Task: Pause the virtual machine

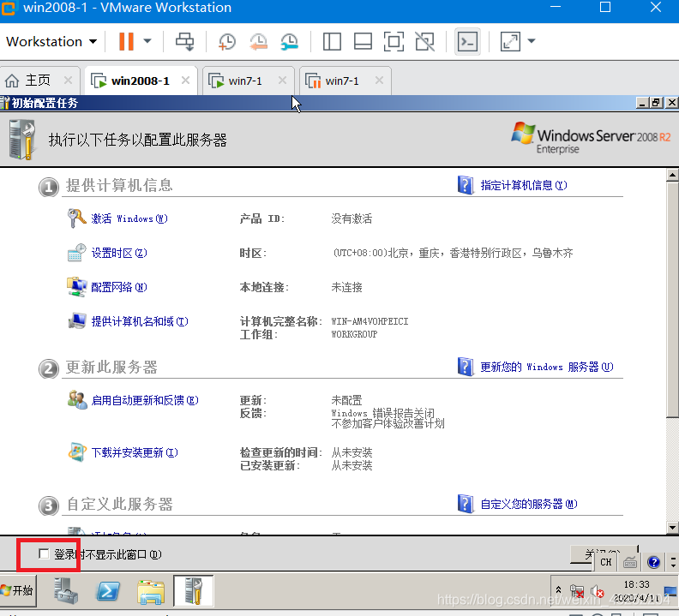Action: 126,42
